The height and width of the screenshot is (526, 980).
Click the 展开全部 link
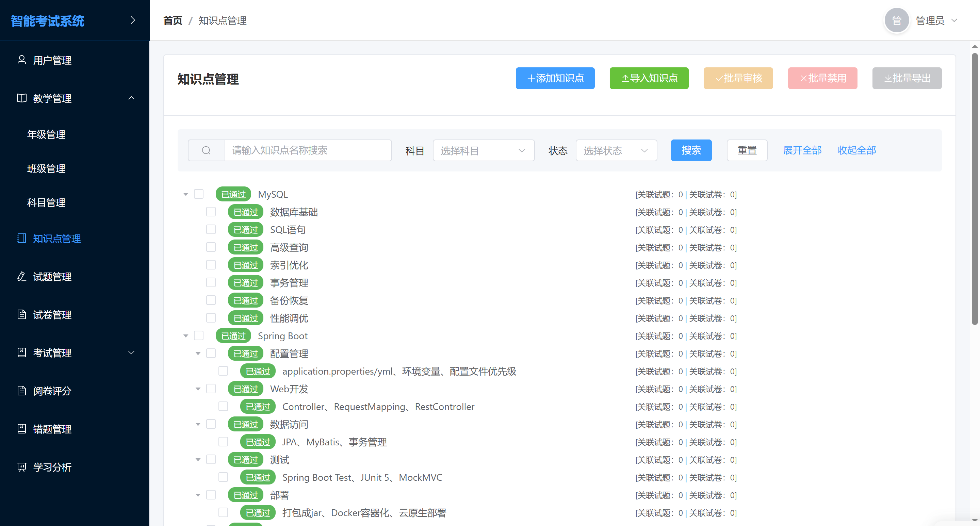(x=802, y=150)
